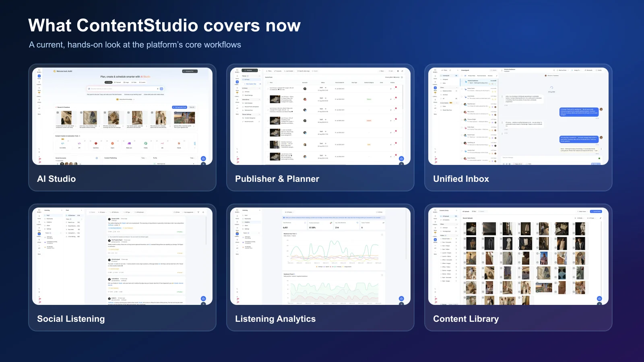Click the active Publisher icon in Publisher sidebar
644x362 pixels.
coord(237,82)
